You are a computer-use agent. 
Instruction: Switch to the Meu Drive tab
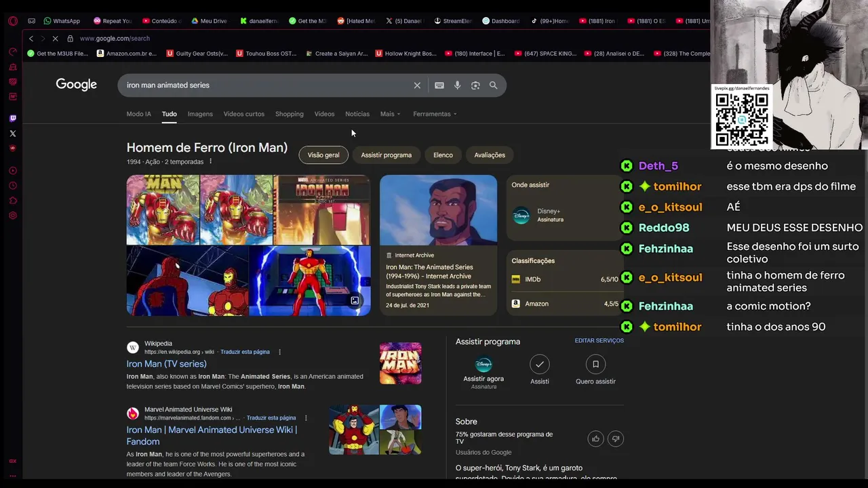pyautogui.click(x=208, y=21)
